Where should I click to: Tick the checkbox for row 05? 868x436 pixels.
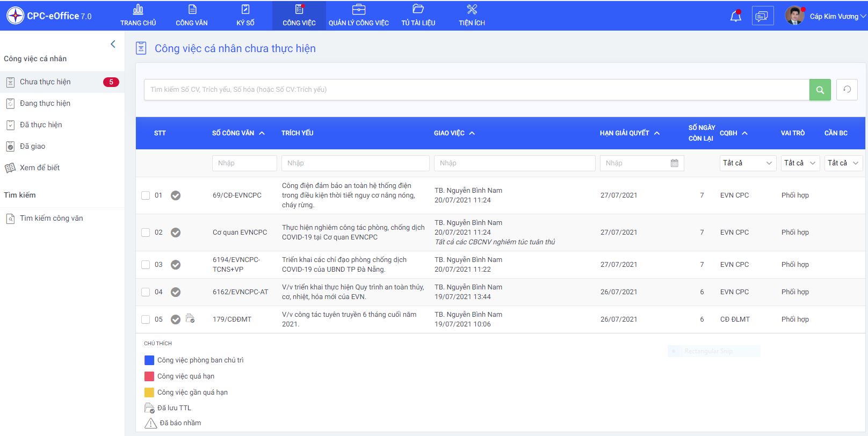coord(146,319)
